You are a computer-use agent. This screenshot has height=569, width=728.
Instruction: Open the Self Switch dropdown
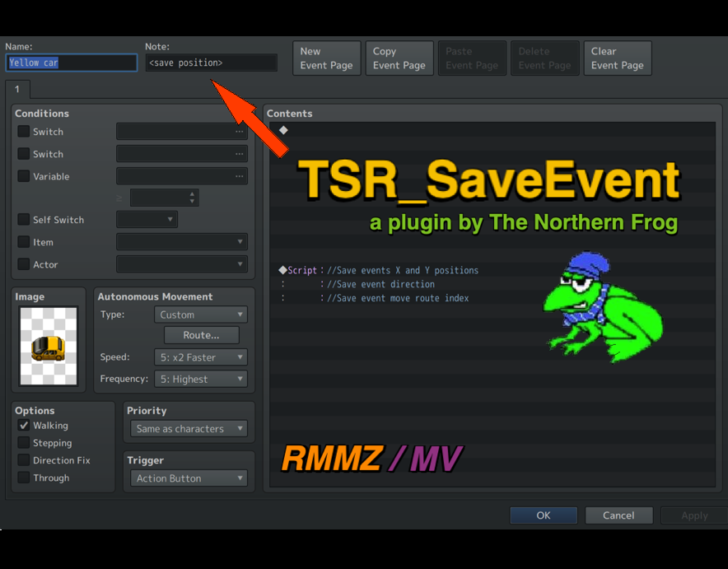(147, 220)
